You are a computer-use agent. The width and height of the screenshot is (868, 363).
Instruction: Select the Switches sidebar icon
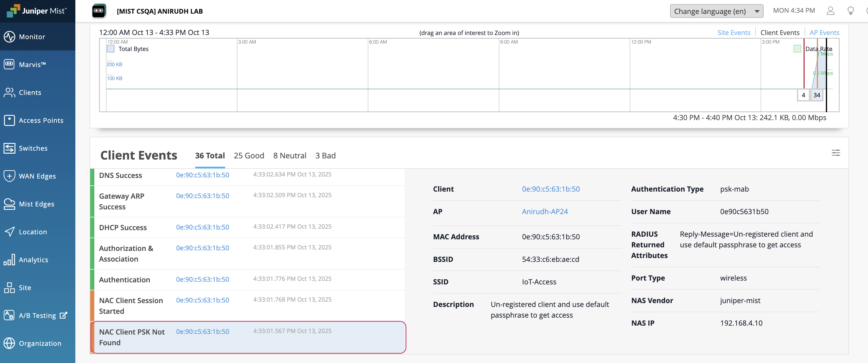coord(9,148)
